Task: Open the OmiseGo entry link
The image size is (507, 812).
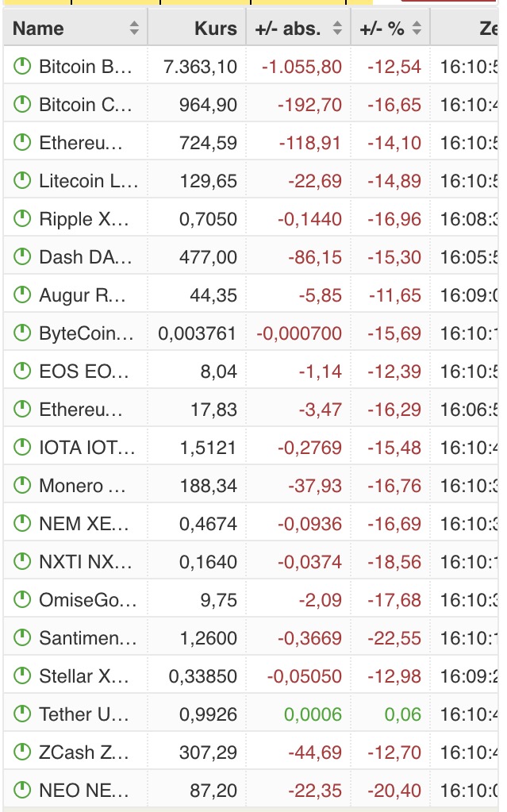Action: pos(88,600)
